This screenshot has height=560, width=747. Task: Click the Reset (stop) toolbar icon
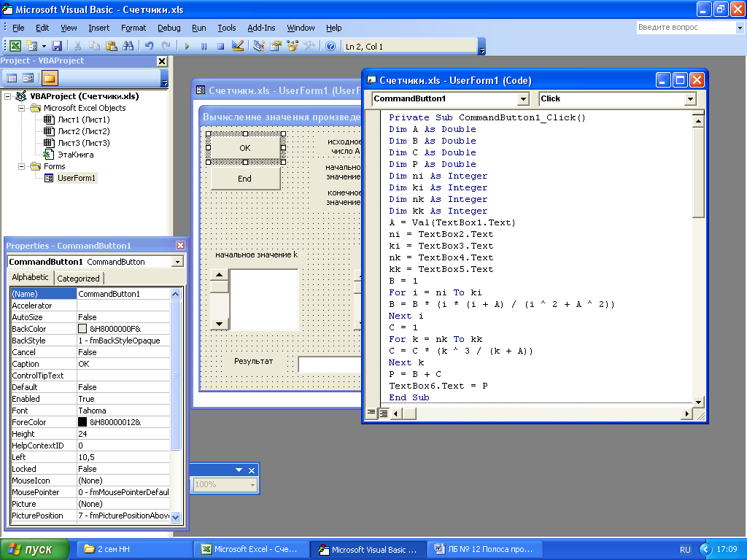[220, 46]
